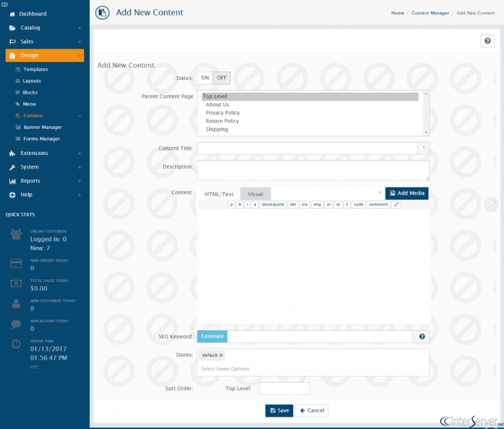Click the Description text area
Screen dimensions: 504x429
[x=313, y=170]
